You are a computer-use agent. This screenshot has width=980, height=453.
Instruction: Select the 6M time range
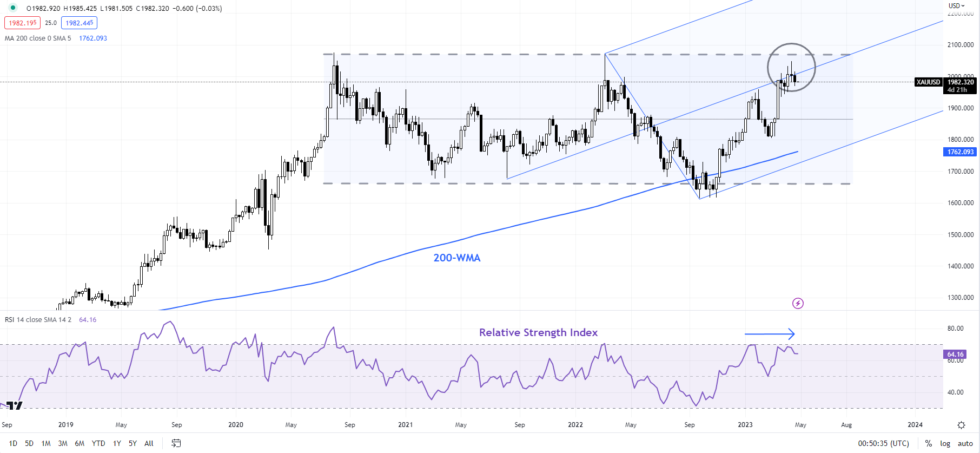click(80, 443)
